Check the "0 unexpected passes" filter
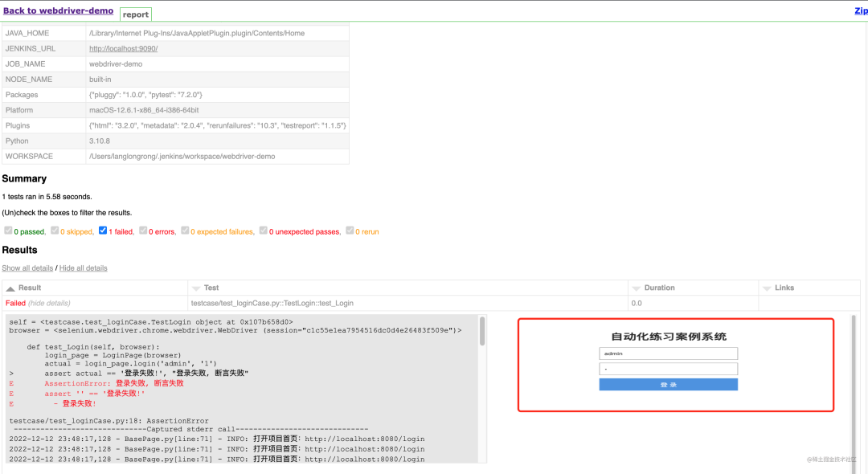 263,231
